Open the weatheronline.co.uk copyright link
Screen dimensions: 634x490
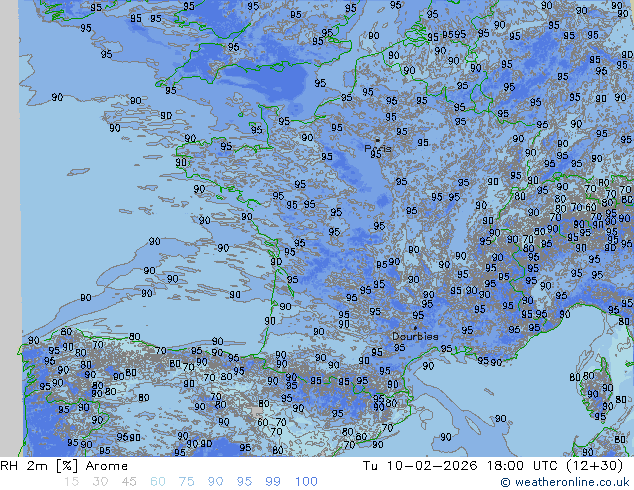pos(565,482)
